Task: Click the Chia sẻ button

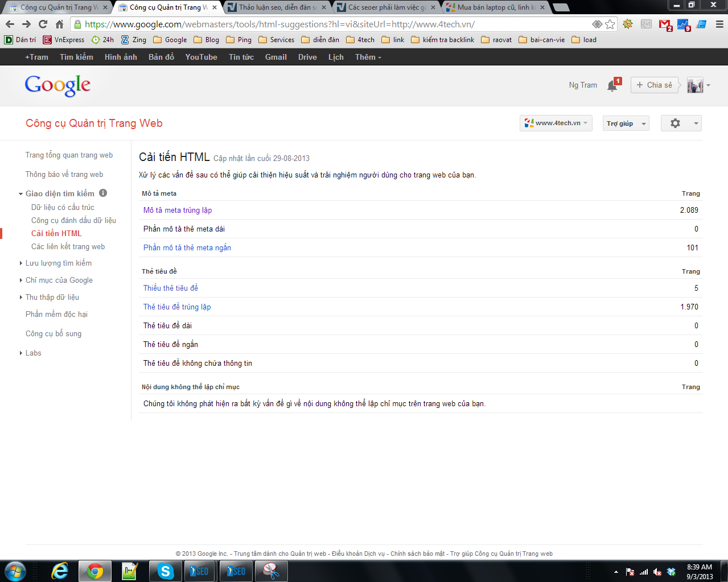Action: click(655, 85)
